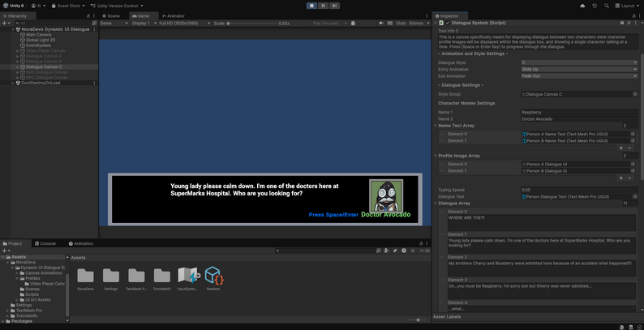Toggle the VSync bug icon in Game toolbar

353,24
